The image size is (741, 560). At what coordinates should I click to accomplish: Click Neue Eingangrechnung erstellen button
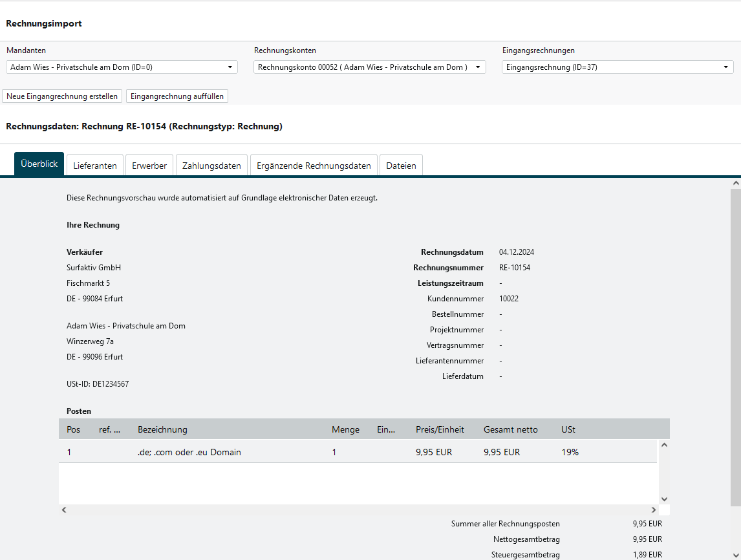tap(62, 96)
